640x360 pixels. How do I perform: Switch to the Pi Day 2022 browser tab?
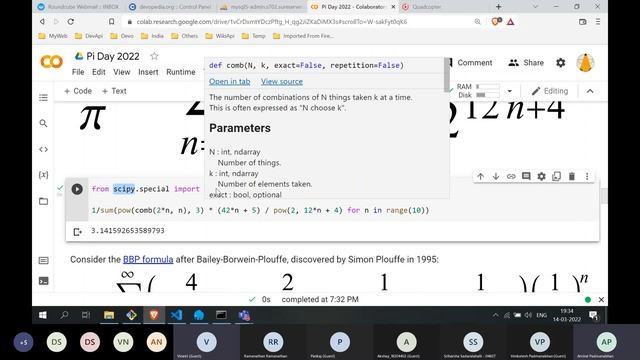(352, 7)
